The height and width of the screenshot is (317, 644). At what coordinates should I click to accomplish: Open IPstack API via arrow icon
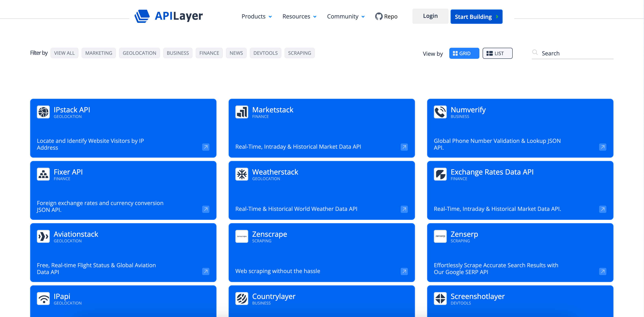coord(206,147)
